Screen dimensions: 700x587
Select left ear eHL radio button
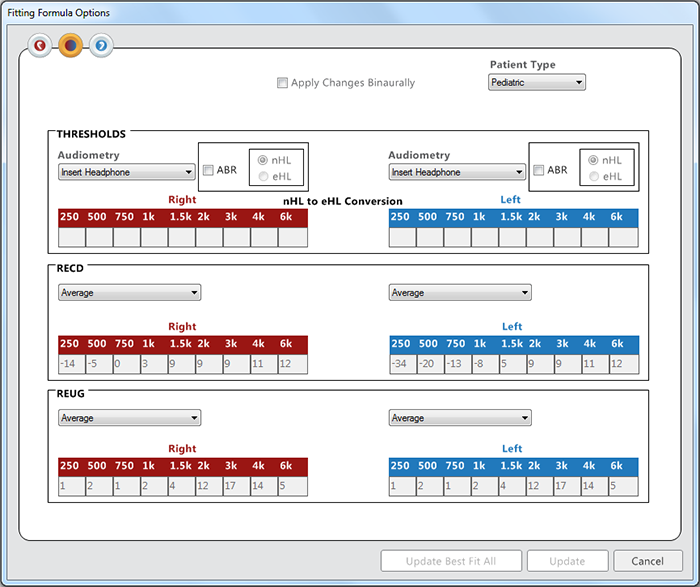click(594, 176)
